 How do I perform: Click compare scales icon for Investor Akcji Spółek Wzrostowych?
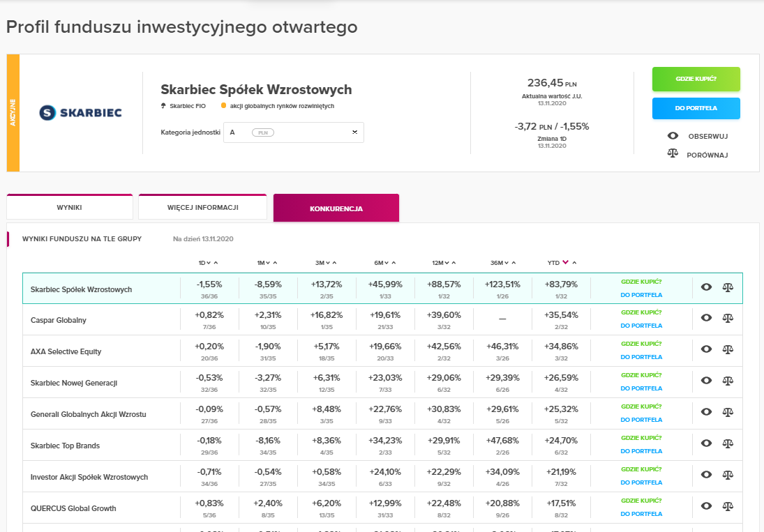(728, 475)
